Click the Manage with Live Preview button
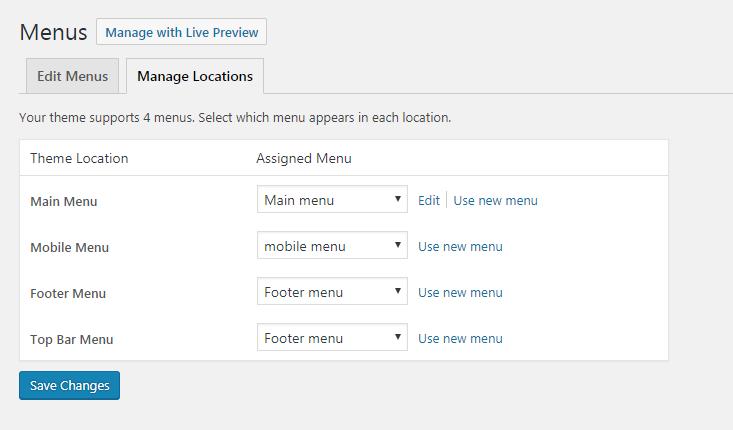The width and height of the screenshot is (733, 430). tap(181, 32)
